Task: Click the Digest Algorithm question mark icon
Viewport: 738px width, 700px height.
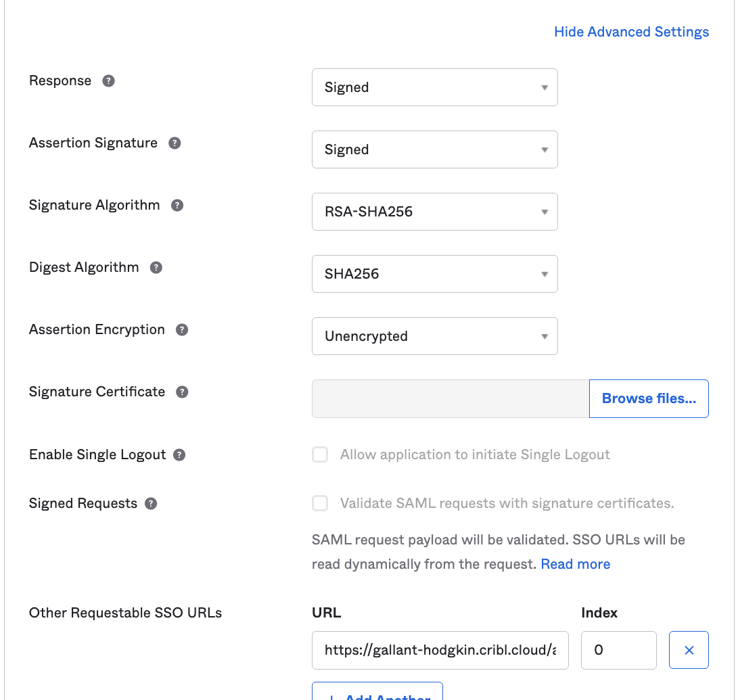Action: coord(156,267)
